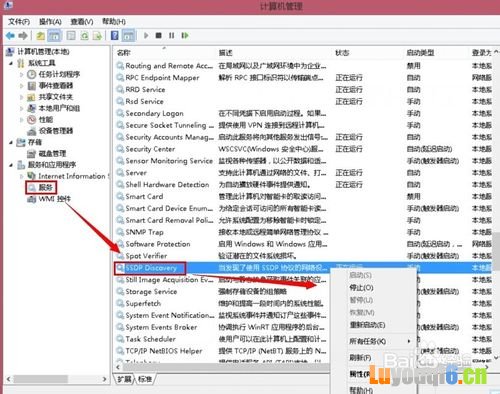The width and height of the screenshot is (500, 394).
Task: Open the 文件(F) menu
Action: [19, 22]
